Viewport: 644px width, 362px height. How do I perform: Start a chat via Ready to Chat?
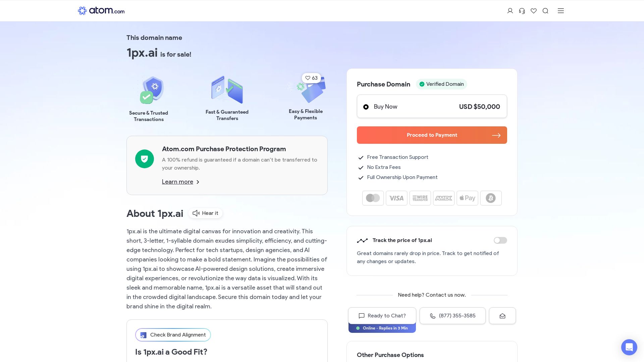coord(382,316)
